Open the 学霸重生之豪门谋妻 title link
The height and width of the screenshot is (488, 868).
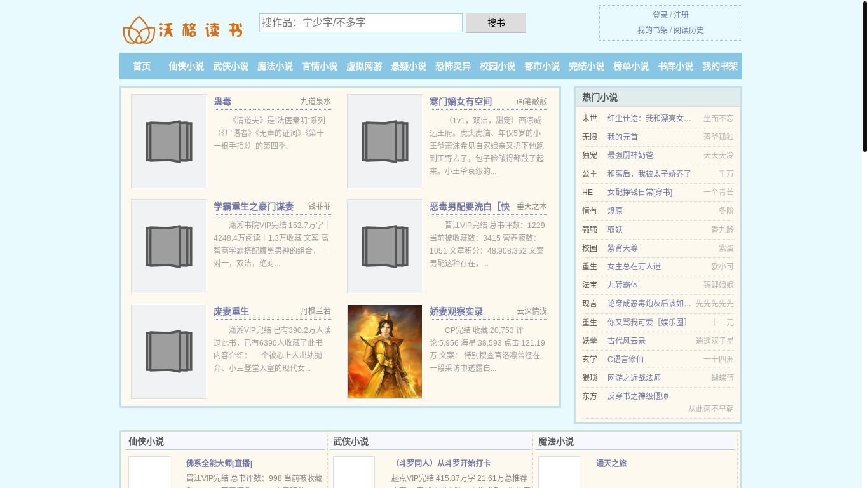(x=254, y=207)
